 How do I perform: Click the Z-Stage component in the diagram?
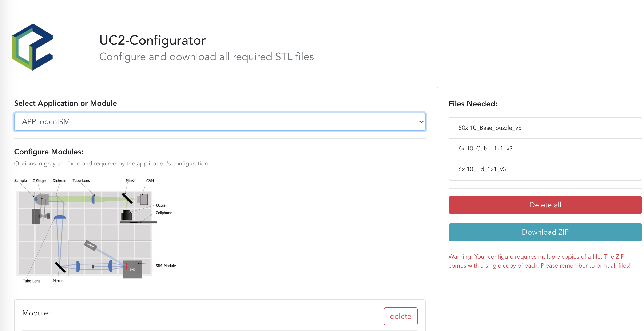pyautogui.click(x=42, y=199)
